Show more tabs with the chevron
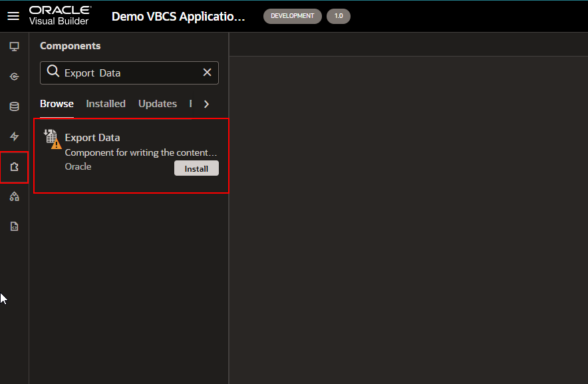The image size is (588, 384). click(x=206, y=104)
